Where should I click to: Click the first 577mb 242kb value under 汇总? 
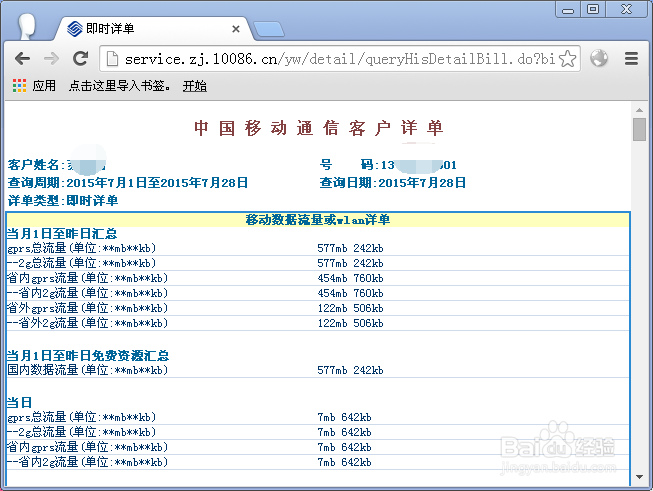[350, 248]
